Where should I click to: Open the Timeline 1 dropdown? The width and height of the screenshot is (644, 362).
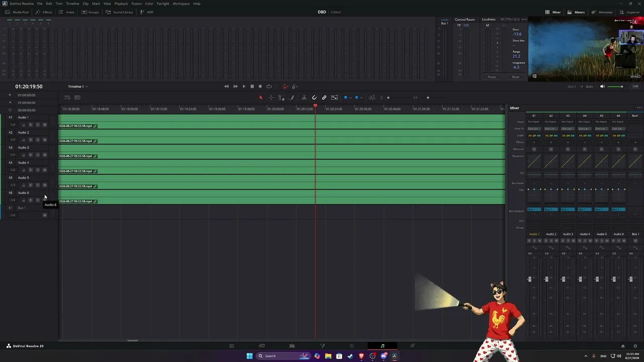[78, 86]
